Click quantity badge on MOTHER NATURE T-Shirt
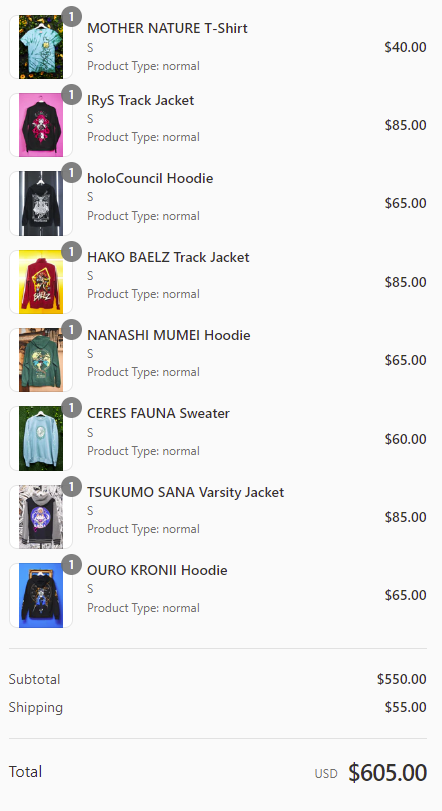 tap(71, 17)
